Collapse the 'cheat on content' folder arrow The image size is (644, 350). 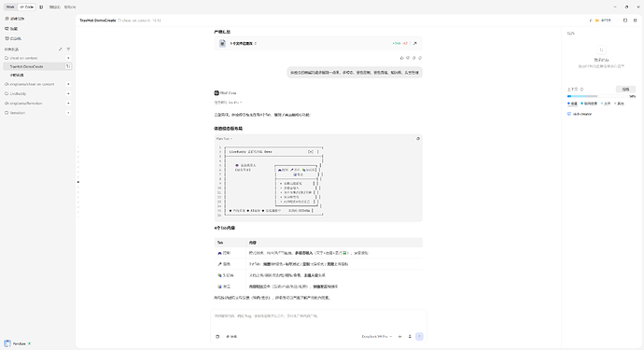pyautogui.click(x=68, y=58)
